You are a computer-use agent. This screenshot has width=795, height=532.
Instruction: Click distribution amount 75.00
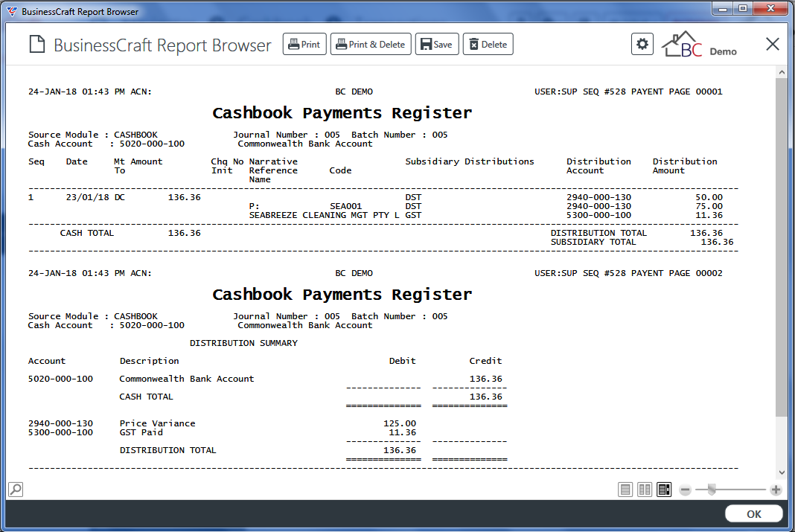(x=709, y=206)
